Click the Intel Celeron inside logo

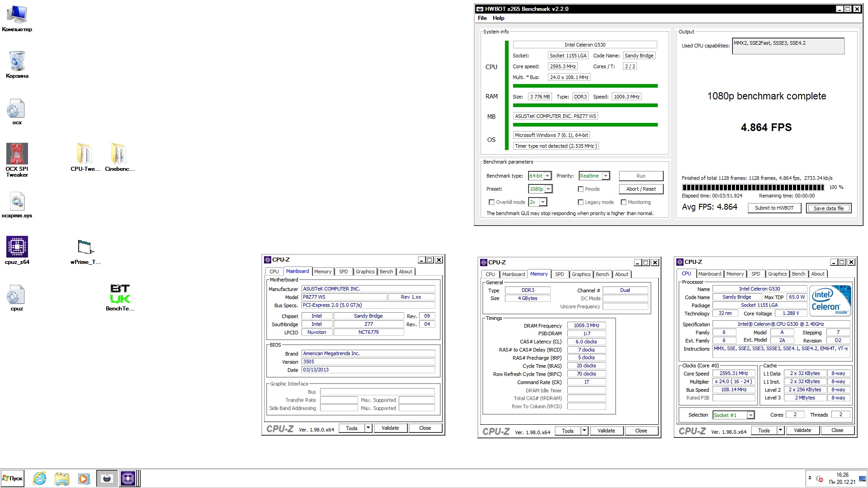click(830, 300)
